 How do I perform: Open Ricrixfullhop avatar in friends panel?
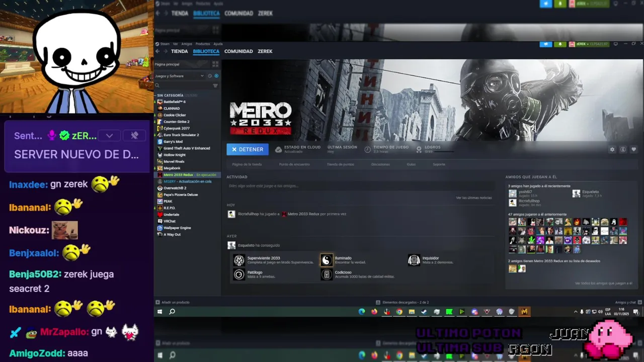512,203
